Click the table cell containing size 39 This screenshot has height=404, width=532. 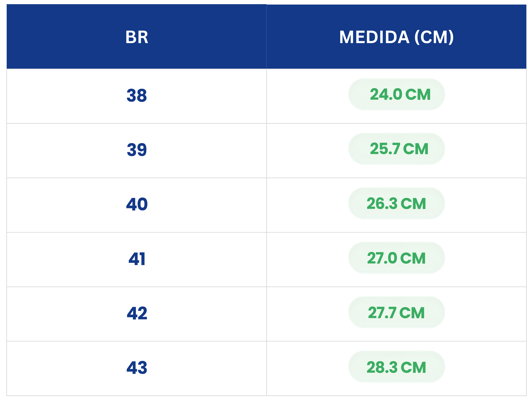[137, 151]
